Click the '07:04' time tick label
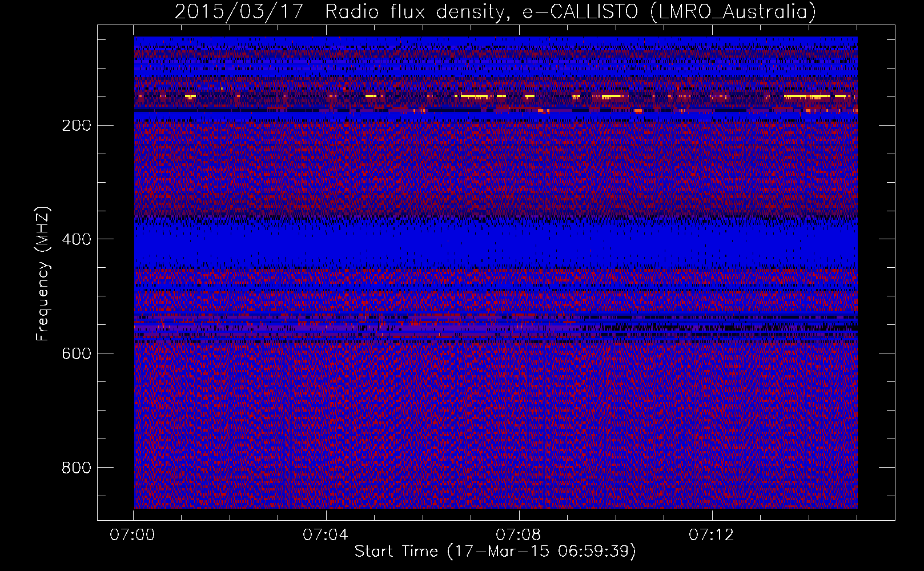This screenshot has height=571, width=924. pyautogui.click(x=326, y=535)
